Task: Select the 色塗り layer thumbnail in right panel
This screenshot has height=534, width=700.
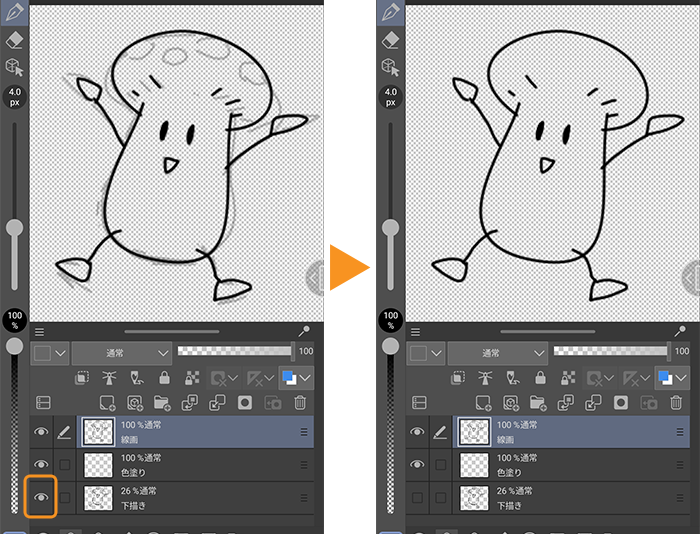Action: click(x=474, y=464)
